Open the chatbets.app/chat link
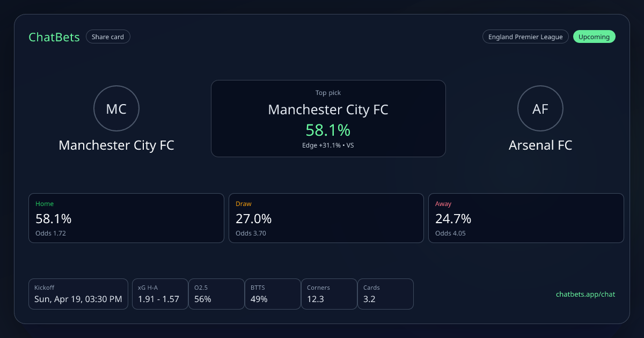Image resolution: width=644 pixels, height=338 pixels. click(x=586, y=295)
